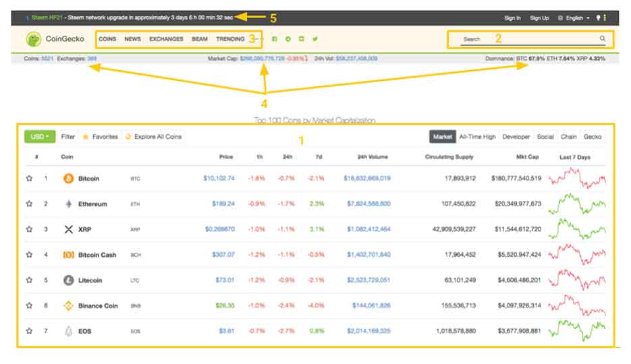Open the BEAM menu item

pyautogui.click(x=200, y=39)
